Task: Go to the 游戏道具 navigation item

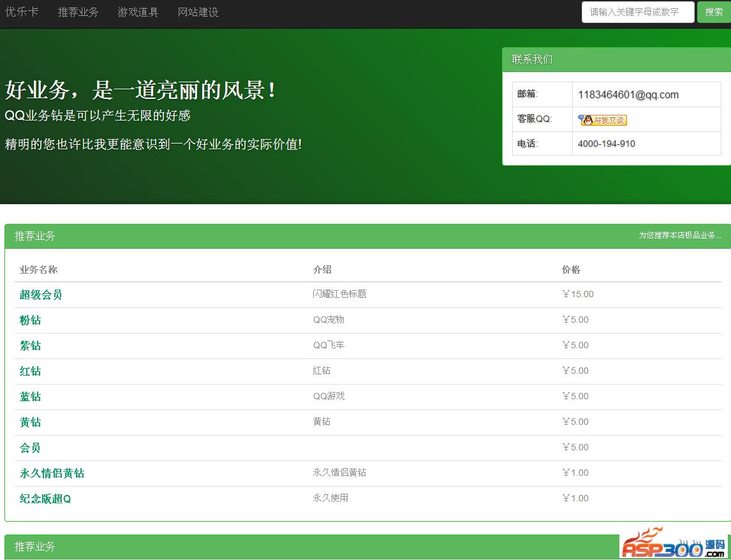Action: (x=138, y=11)
